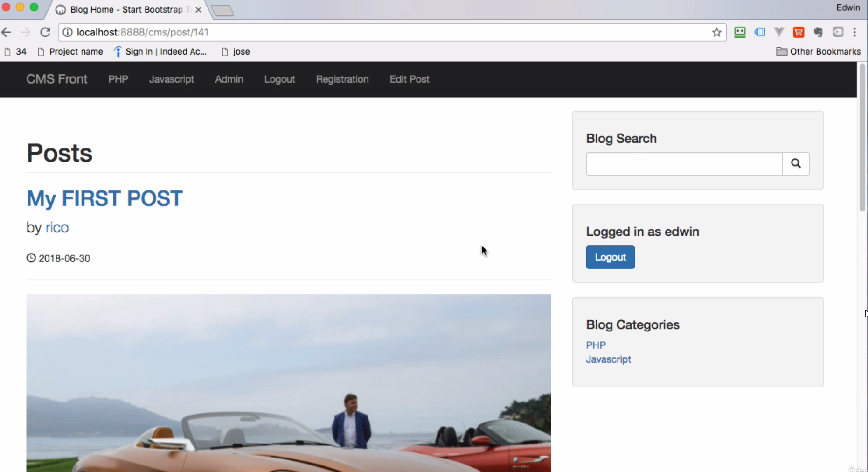Select Javascript under Blog Categories

(608, 359)
